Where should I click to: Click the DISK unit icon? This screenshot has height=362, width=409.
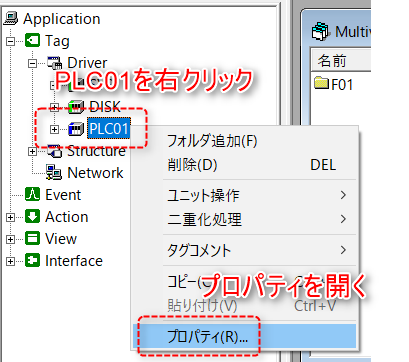point(76,107)
